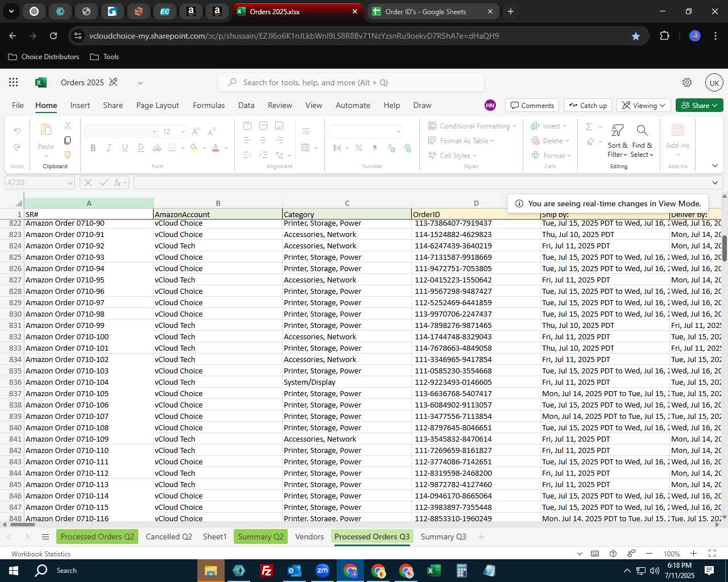Click the Copy icon in Clipboard group
Viewport: 728px width, 582px height.
click(x=68, y=140)
